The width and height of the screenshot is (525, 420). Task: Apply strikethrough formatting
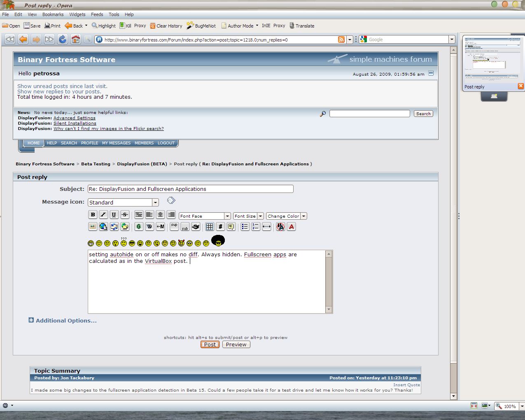pyautogui.click(x=125, y=214)
